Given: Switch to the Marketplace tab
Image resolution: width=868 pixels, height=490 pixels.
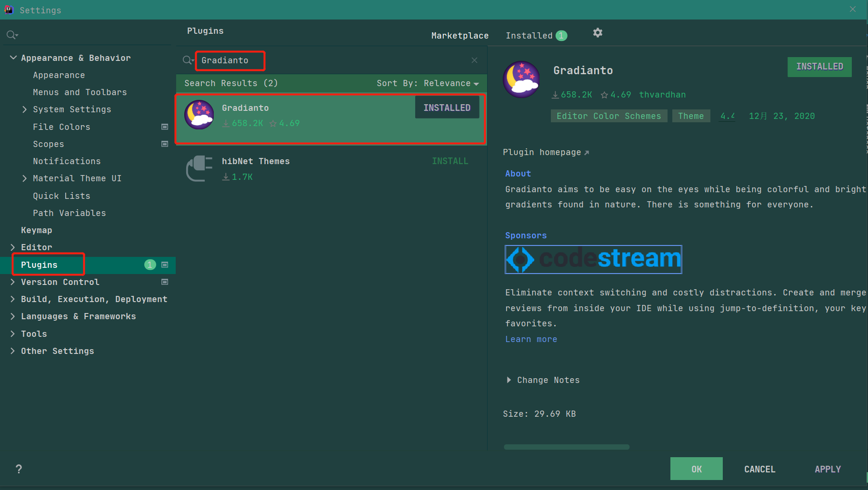Looking at the screenshot, I should point(460,36).
